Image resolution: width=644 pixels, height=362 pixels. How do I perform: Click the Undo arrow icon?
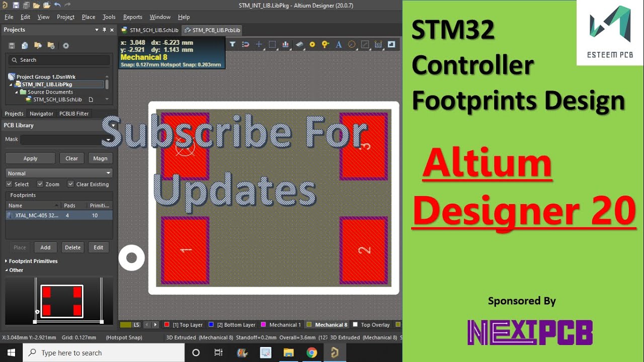click(57, 5)
